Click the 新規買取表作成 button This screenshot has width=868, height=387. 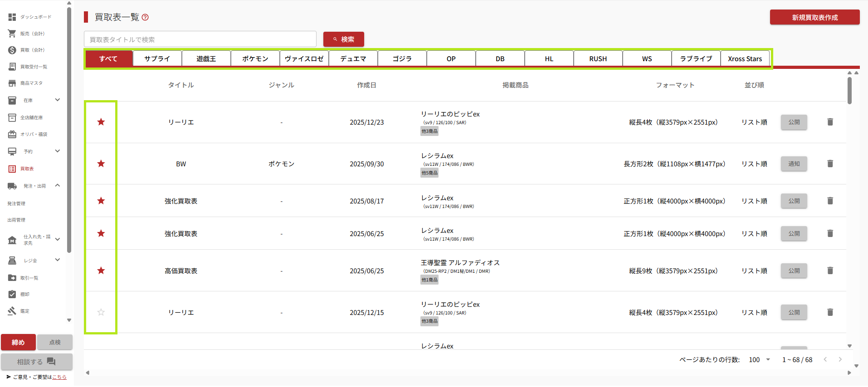click(x=814, y=17)
